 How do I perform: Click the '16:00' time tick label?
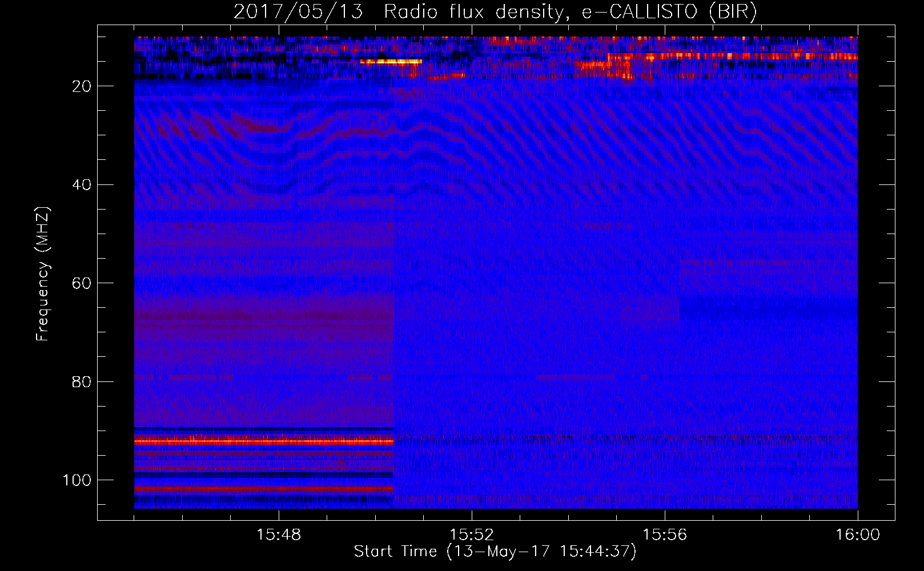pos(858,535)
